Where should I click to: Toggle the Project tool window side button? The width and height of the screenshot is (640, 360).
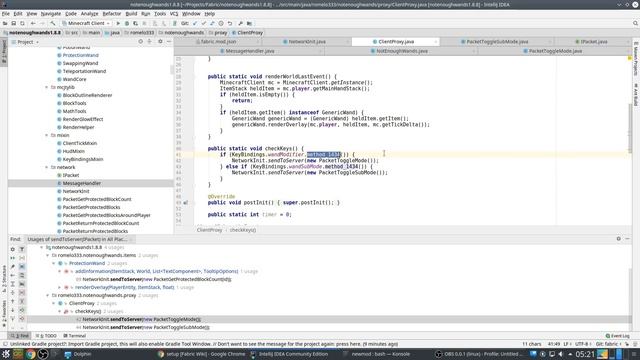point(4,51)
